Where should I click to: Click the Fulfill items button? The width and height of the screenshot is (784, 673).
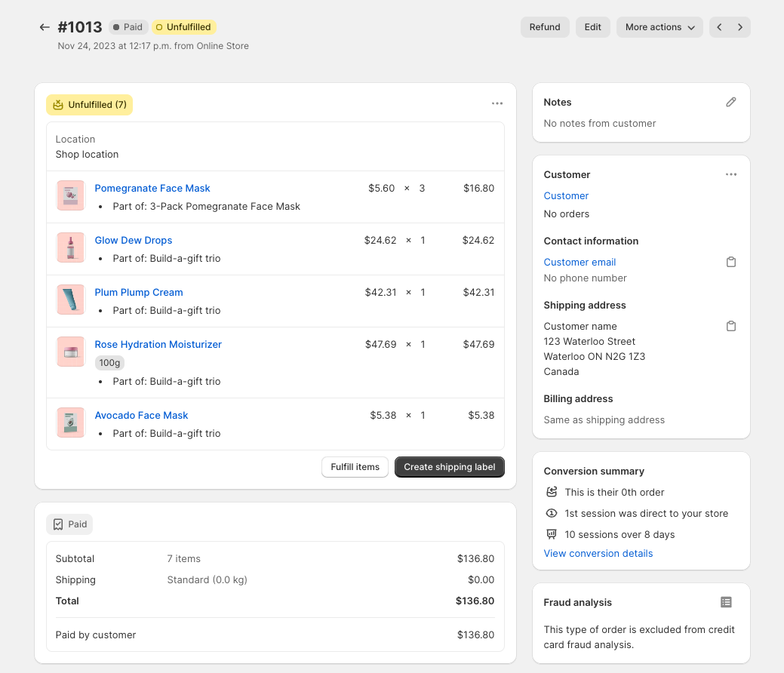pos(355,467)
